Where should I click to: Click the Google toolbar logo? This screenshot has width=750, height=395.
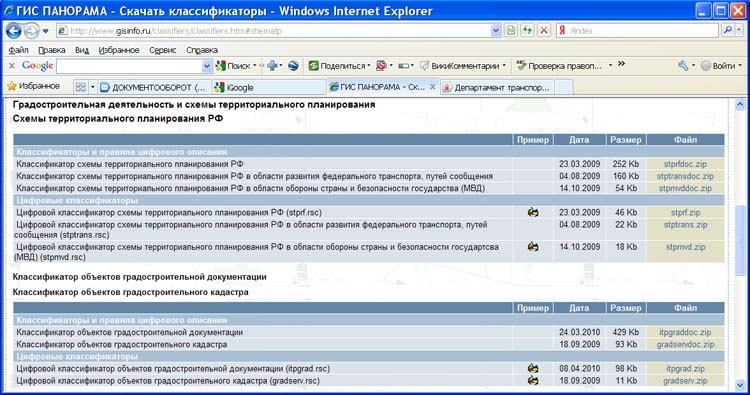coord(37,66)
